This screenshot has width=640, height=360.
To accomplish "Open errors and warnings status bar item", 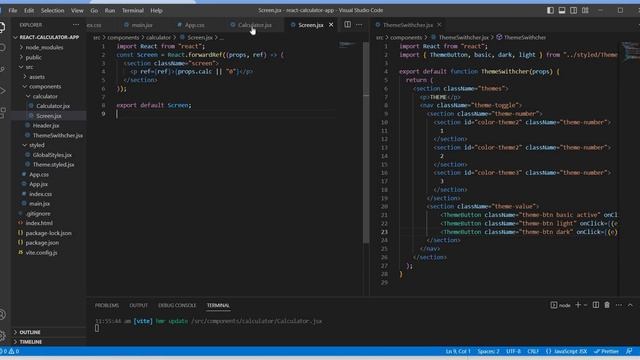I will tap(10, 351).
